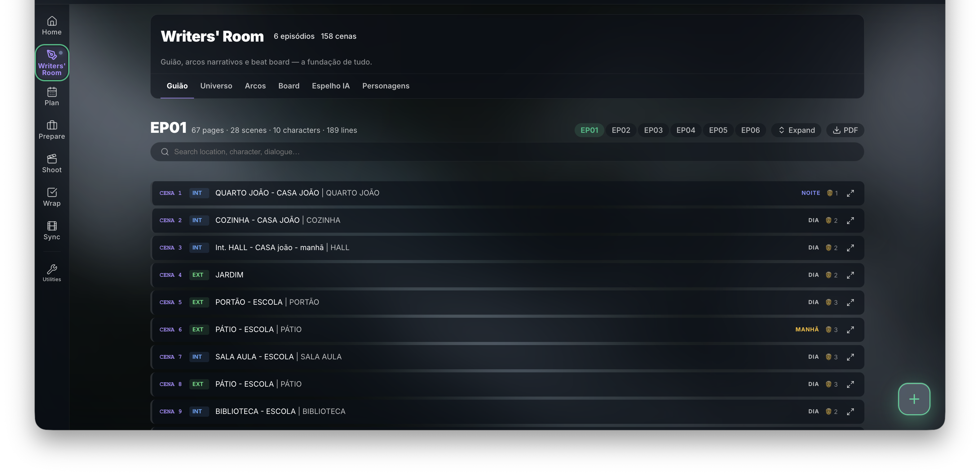Viewport: 980px width, 476px height.
Task: Focus the search location, character, dialogue field
Action: pos(507,152)
